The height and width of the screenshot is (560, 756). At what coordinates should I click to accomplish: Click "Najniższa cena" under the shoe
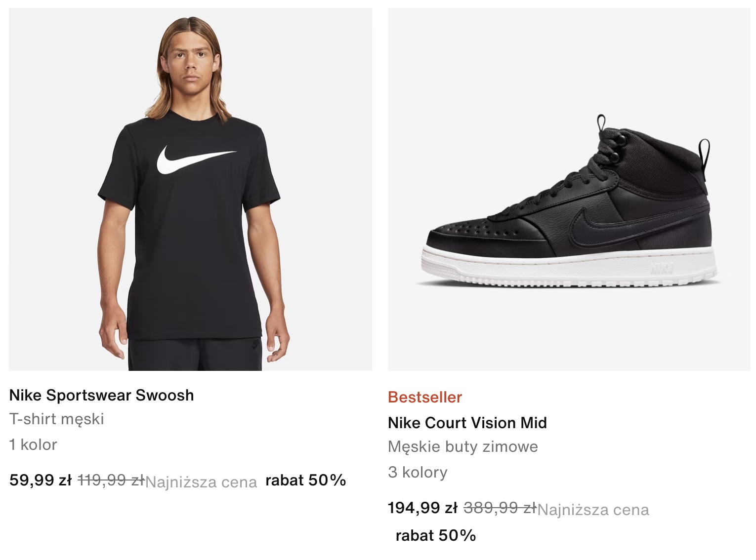[x=593, y=510]
